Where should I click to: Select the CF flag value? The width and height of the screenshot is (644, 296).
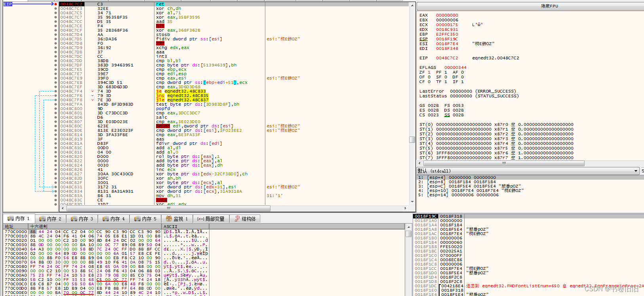[429, 82]
